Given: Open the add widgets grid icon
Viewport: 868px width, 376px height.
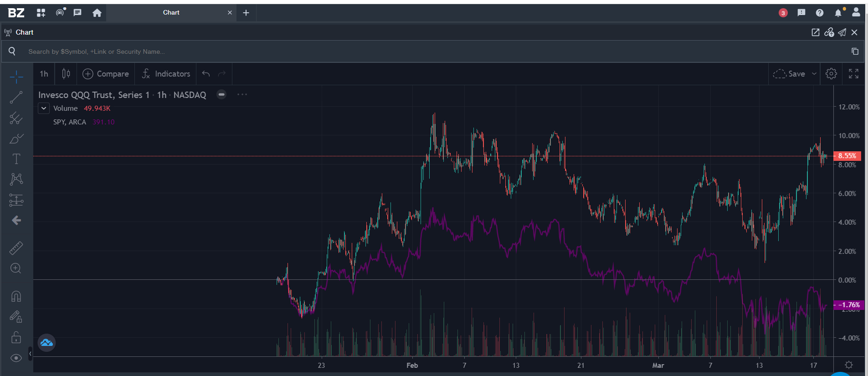Looking at the screenshot, I should coord(41,13).
